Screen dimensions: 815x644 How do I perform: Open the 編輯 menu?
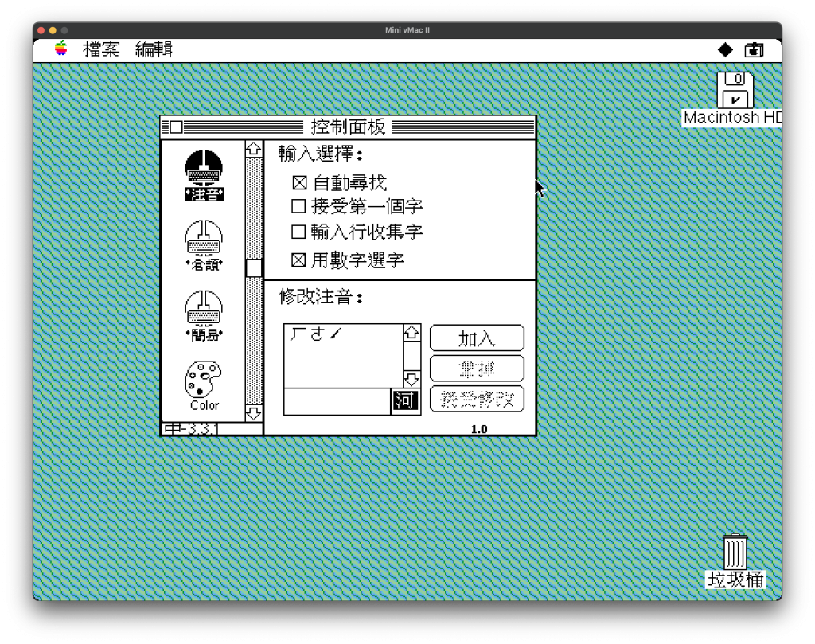point(154,50)
